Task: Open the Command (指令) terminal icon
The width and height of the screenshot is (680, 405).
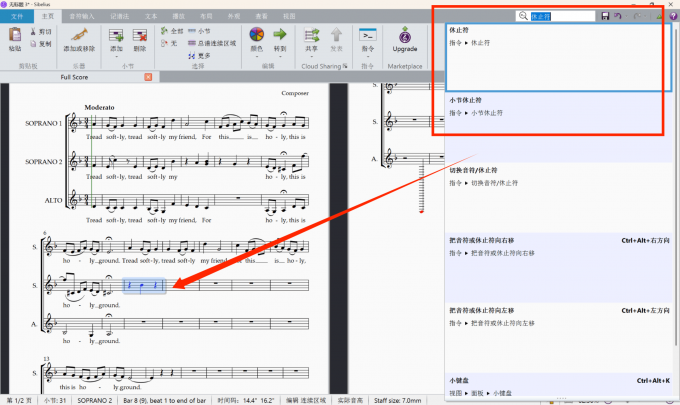Action: click(368, 35)
